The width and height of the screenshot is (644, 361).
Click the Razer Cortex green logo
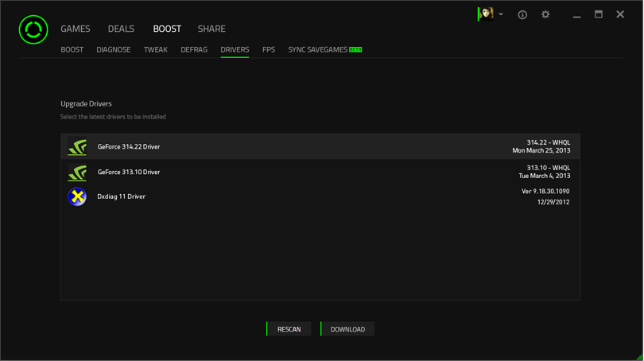[33, 29]
